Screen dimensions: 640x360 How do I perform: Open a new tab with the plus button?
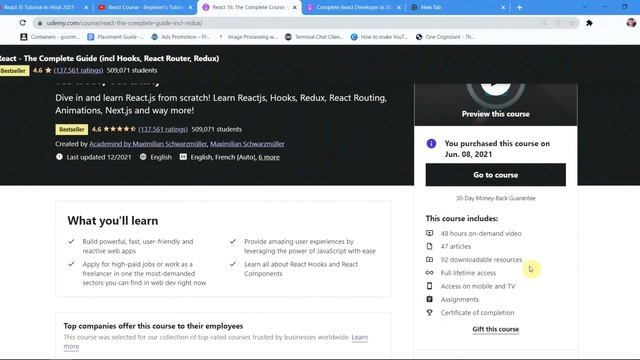click(x=519, y=7)
